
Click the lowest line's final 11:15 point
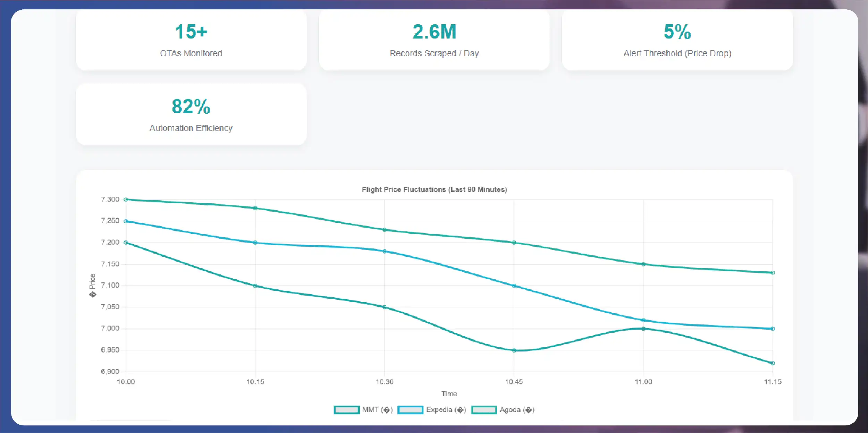[773, 363]
